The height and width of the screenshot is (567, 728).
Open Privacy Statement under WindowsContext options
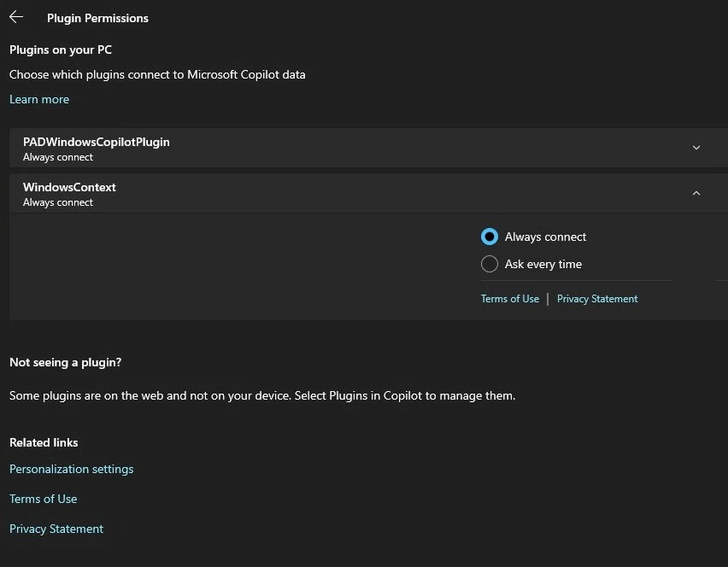[x=597, y=299]
